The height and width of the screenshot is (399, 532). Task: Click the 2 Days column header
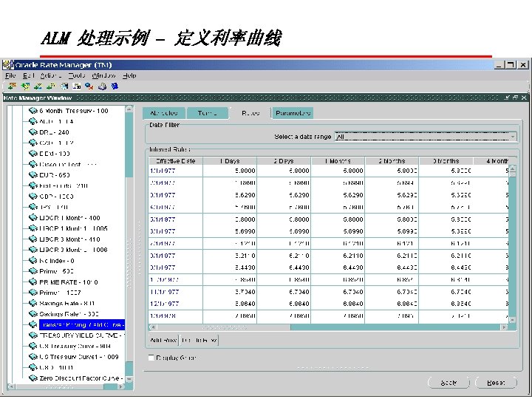[284, 161]
